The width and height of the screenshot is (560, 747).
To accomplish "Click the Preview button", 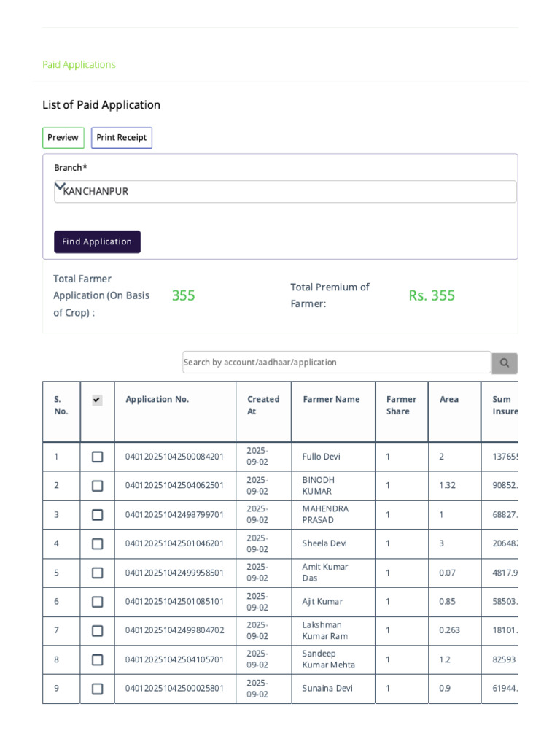I will click(x=63, y=138).
